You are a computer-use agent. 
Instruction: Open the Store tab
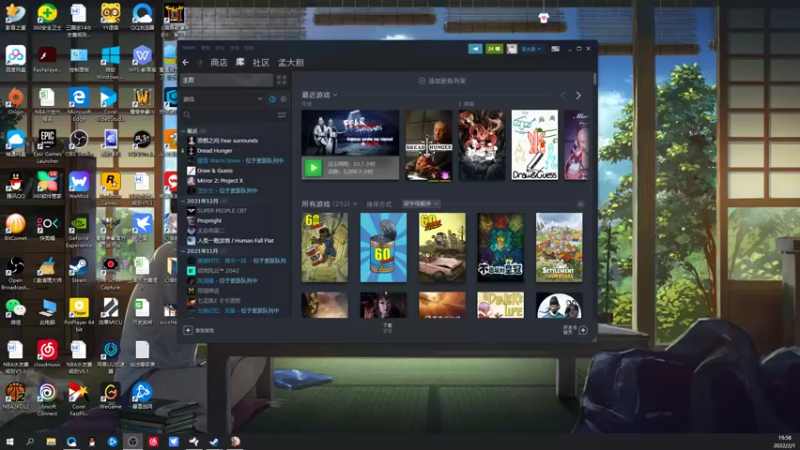[x=219, y=62]
